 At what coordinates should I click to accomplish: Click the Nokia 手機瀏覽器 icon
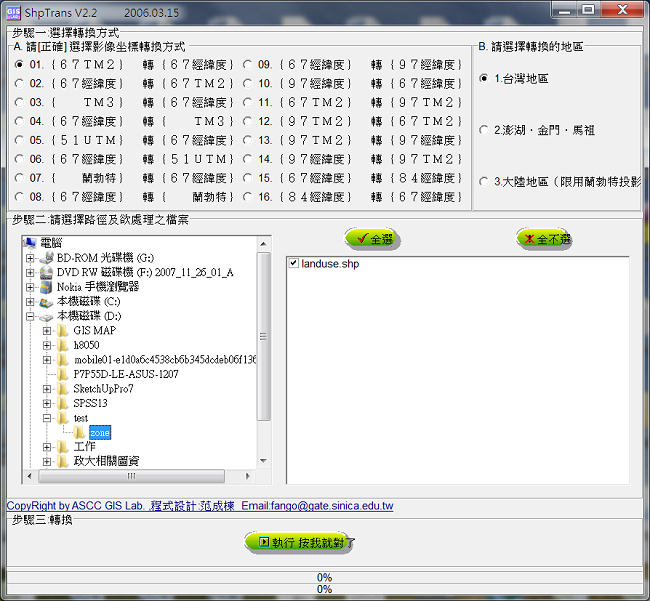tap(46, 287)
